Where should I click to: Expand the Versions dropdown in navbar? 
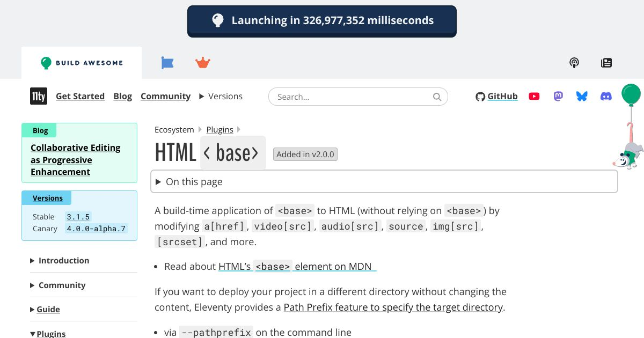pos(221,97)
